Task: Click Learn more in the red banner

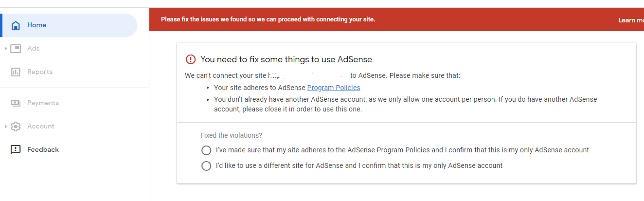Action: 631,20
